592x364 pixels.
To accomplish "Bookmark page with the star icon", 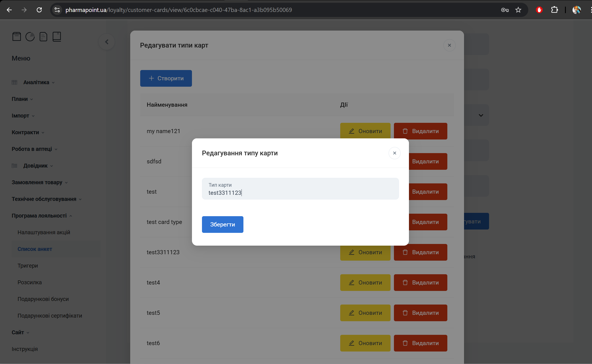I will pos(518,10).
